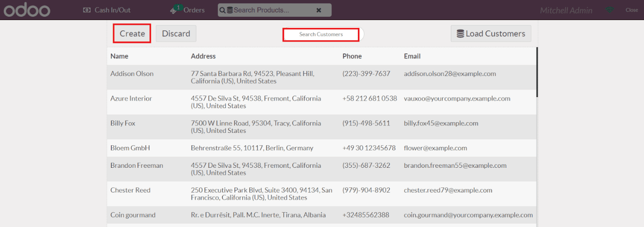Load Customers from the database

(x=491, y=34)
